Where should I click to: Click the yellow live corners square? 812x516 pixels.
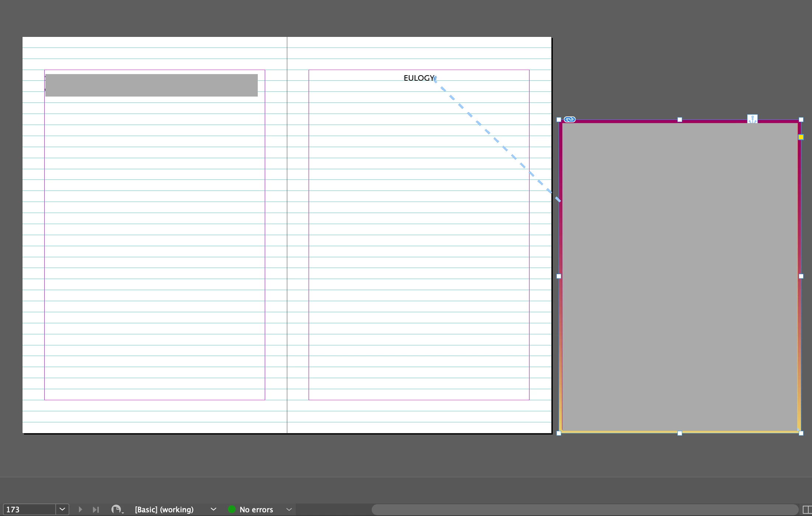801,137
